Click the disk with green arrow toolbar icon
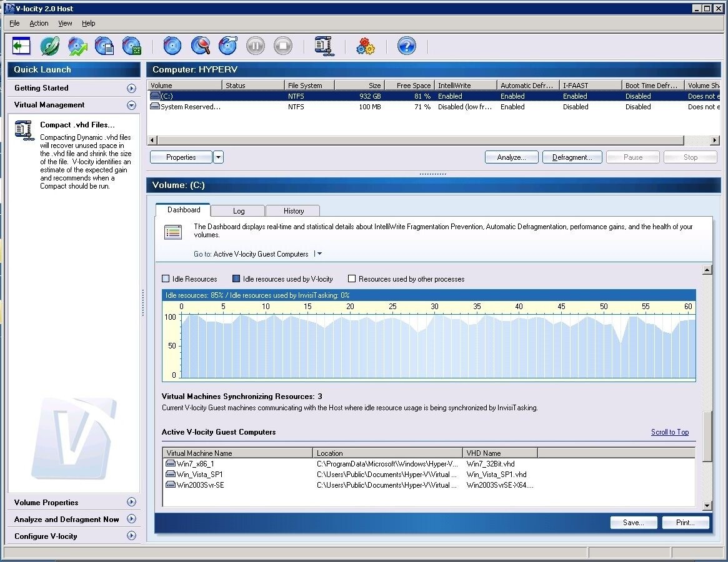This screenshot has height=562, width=728. coord(77,46)
